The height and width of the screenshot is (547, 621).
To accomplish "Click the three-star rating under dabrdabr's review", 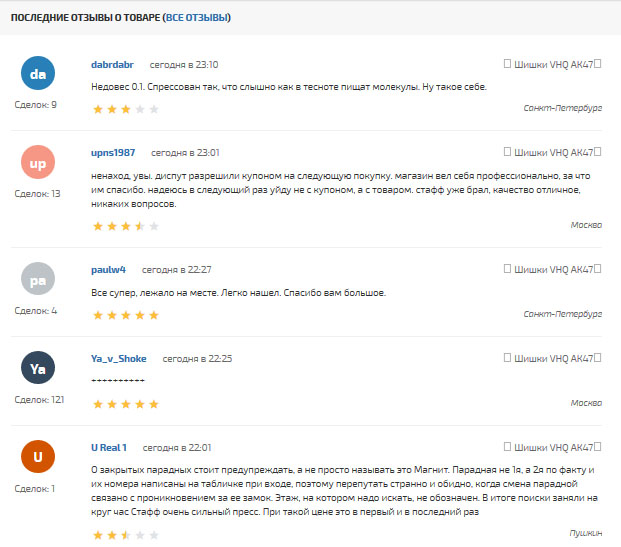I will [126, 109].
